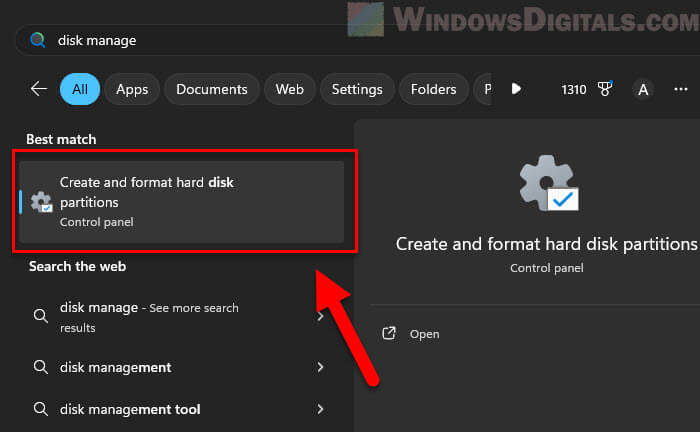Click the large gear icon in preview pane
Viewport: 700px width, 432px height.
(549, 183)
